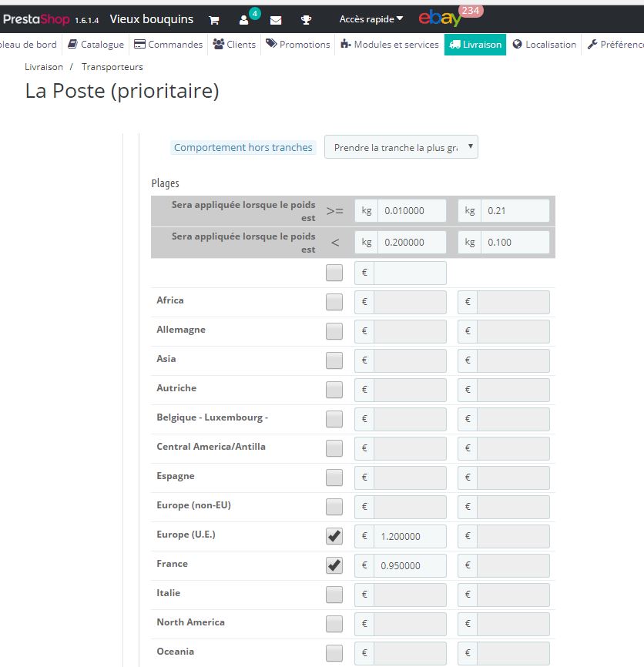
Task: Edit France price 0.950000
Action: 410,566
